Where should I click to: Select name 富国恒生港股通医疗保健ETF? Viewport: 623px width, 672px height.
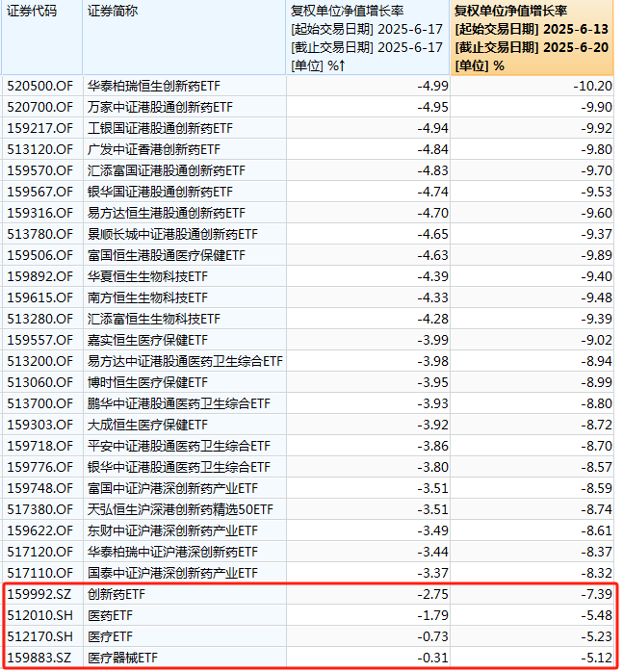click(167, 255)
